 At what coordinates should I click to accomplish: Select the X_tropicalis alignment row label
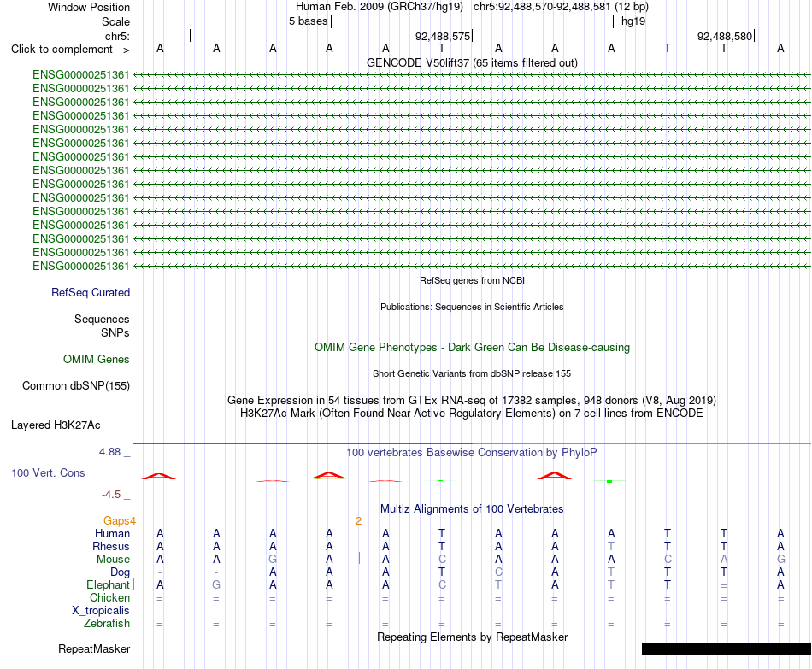101,611
